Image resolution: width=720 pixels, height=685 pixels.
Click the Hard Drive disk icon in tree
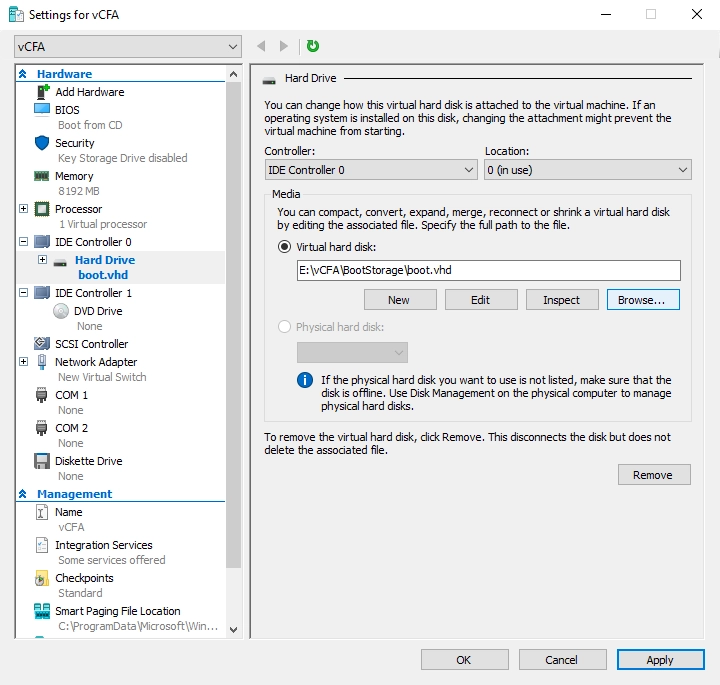point(60,263)
